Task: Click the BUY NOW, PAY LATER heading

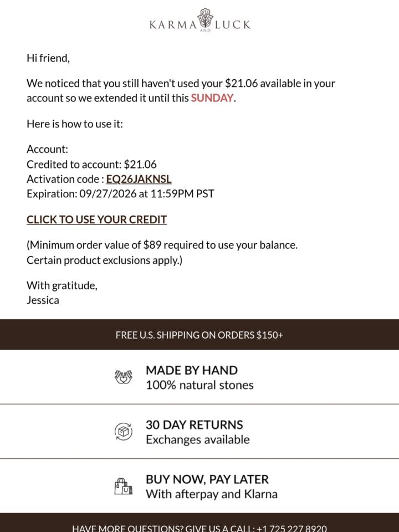Action: pyautogui.click(x=207, y=479)
